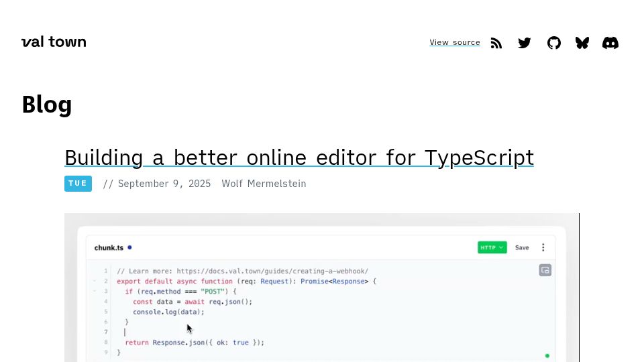This screenshot has width=644, height=362.
Task: Click the Learn more comment line
Action: click(242, 271)
